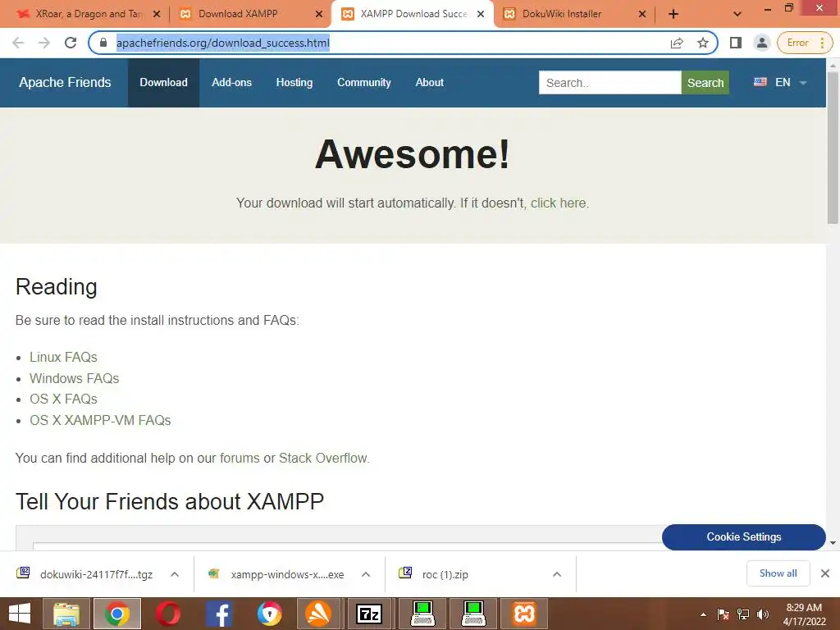
Task: View site security lock info
Action: click(103, 43)
